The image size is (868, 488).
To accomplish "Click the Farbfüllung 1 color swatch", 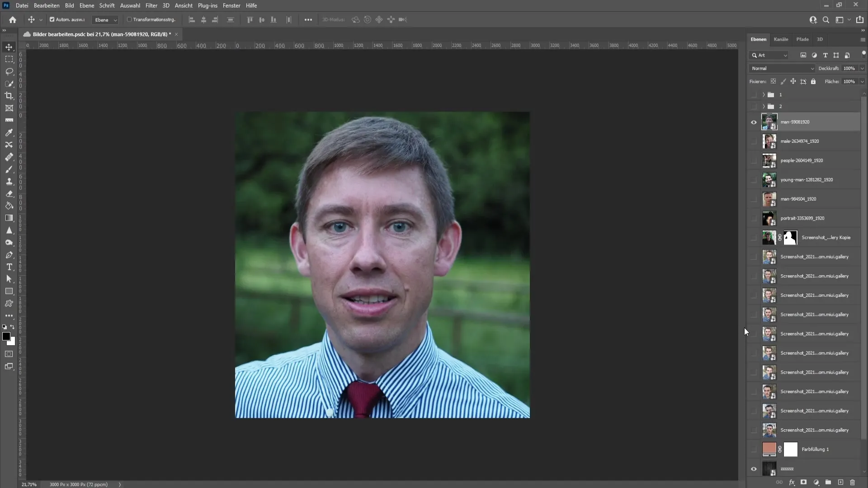I will click(x=769, y=449).
